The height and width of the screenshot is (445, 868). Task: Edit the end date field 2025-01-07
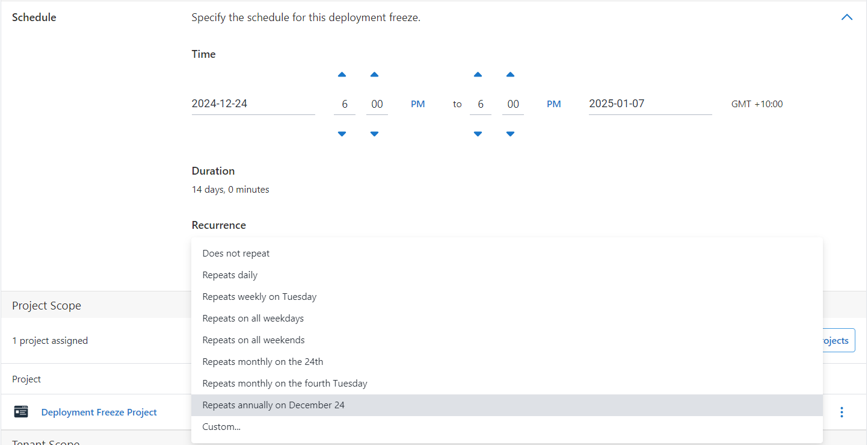[650, 103]
